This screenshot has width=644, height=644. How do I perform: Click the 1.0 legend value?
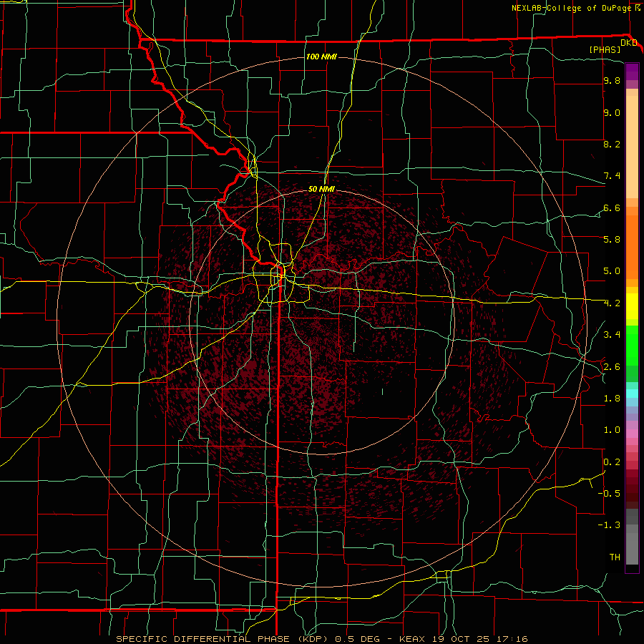pyautogui.click(x=612, y=430)
